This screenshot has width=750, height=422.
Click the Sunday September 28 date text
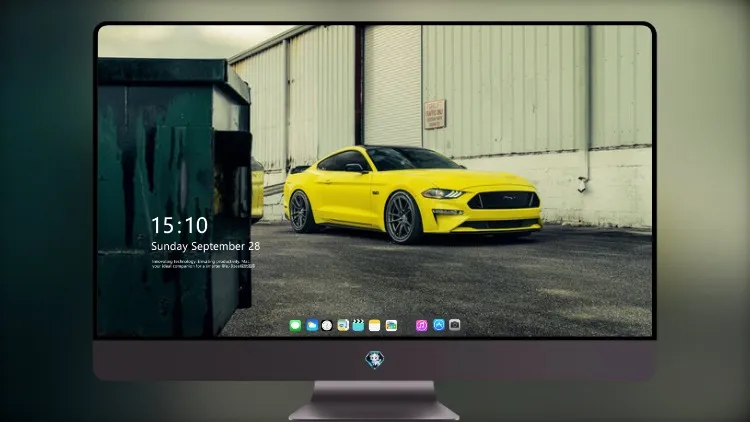click(206, 246)
